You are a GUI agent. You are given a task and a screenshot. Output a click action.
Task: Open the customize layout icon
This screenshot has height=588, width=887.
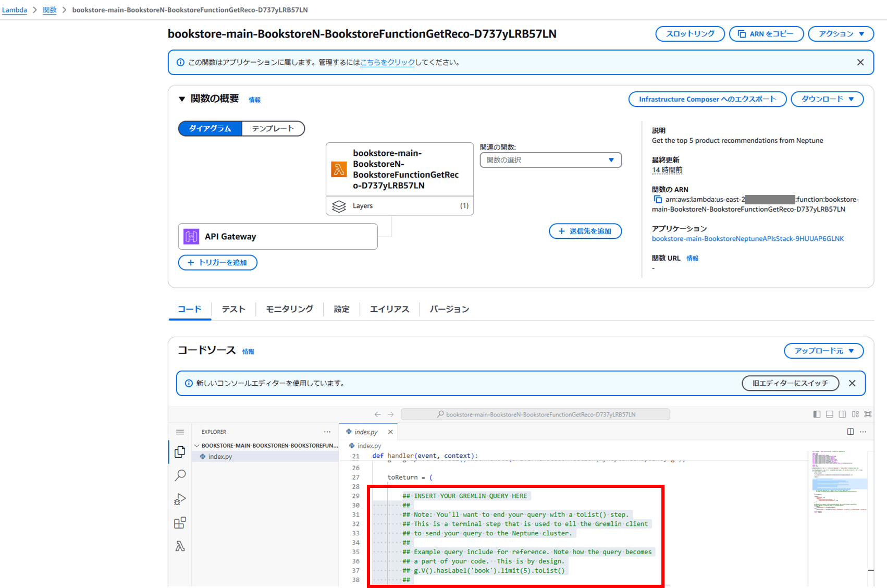pyautogui.click(x=855, y=414)
